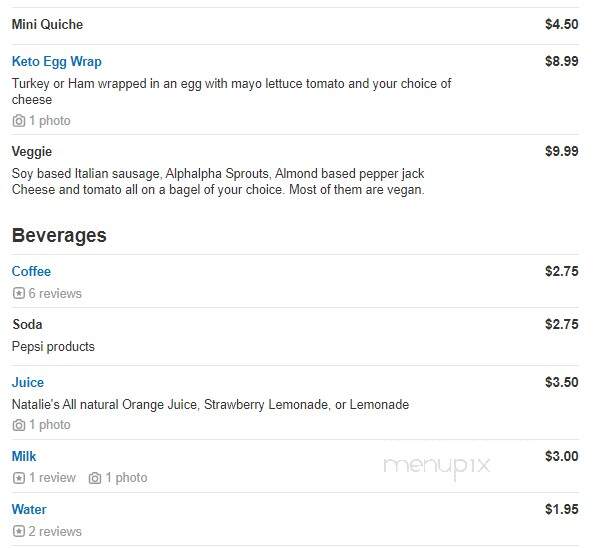
Task: Click the camera icon under Keto Egg Wrap
Action: point(18,121)
